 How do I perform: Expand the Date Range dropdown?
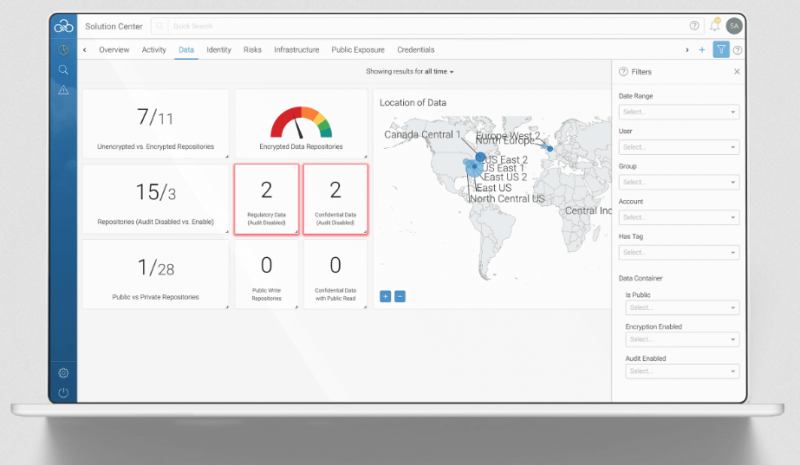681,112
